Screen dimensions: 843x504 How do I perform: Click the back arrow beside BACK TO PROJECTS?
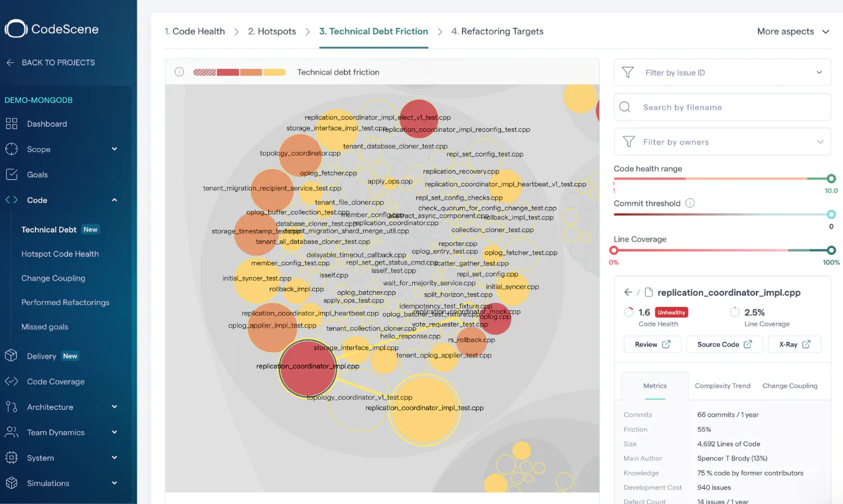[10, 62]
